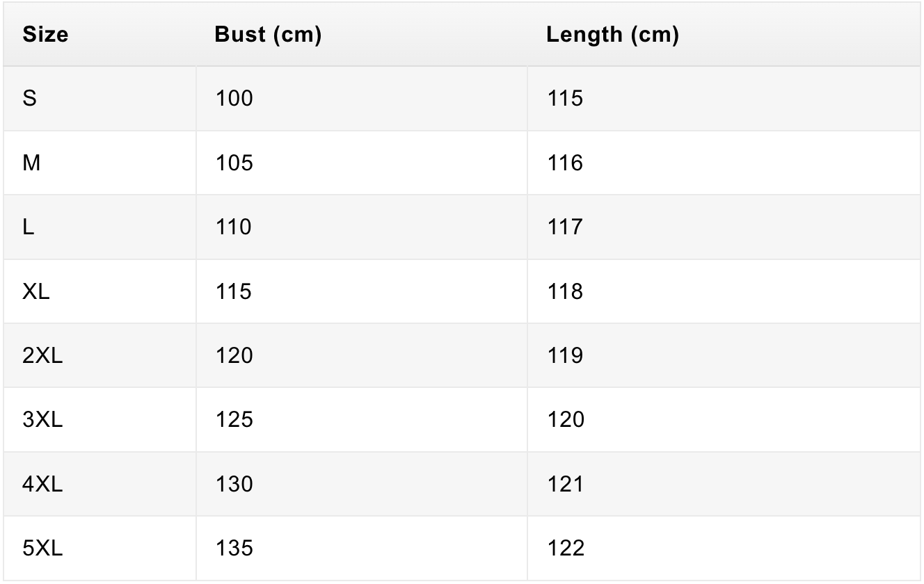Viewport: 924px width, 584px height.
Task: Select the XL size cell
Action: click(x=36, y=292)
